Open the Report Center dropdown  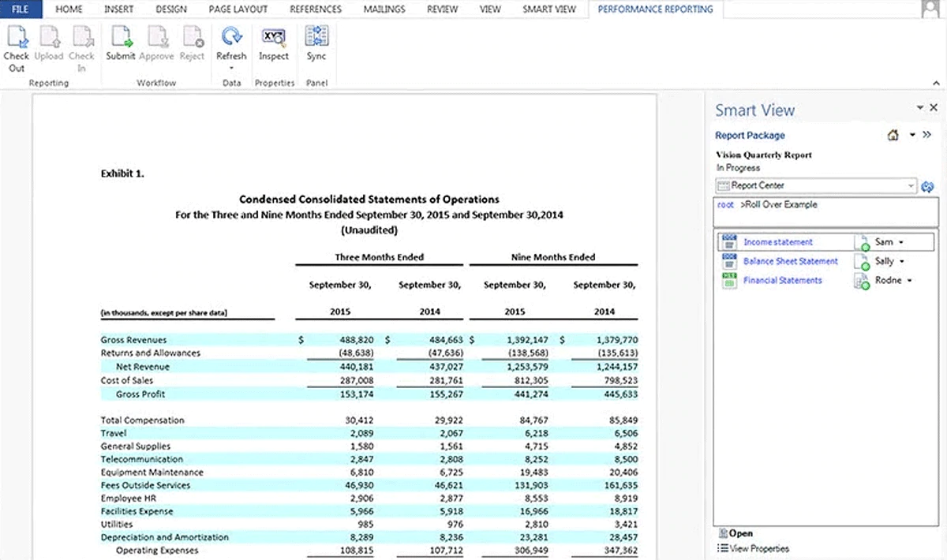tap(911, 186)
